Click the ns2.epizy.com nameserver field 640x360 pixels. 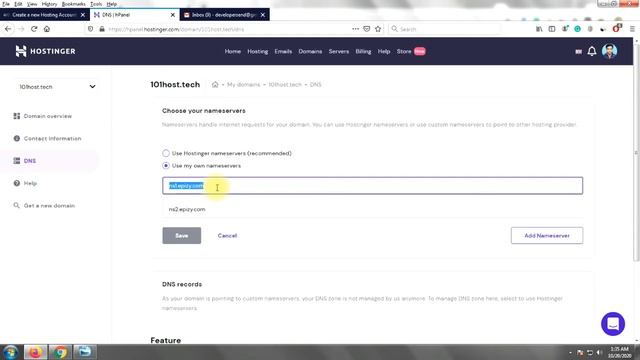tap(373, 209)
